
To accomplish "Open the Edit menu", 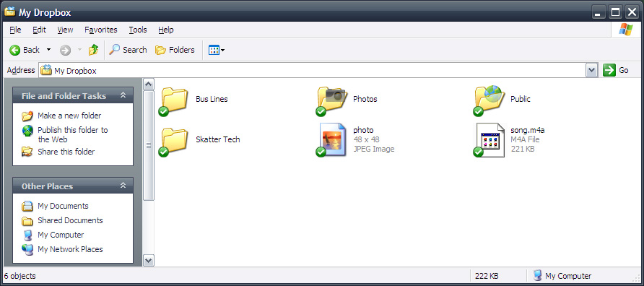I will coord(40,30).
